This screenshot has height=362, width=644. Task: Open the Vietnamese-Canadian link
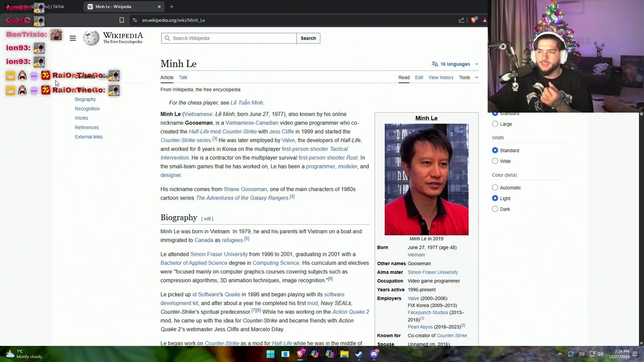coord(252,123)
